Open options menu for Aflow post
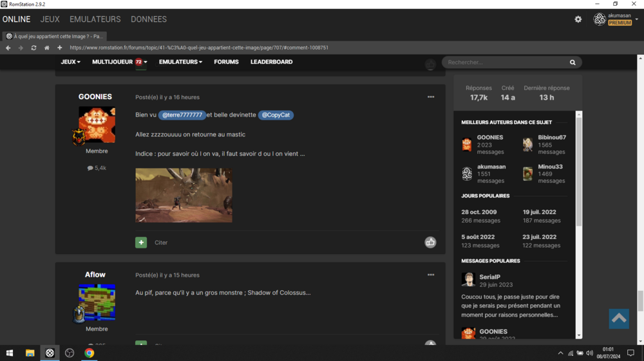 (430, 275)
